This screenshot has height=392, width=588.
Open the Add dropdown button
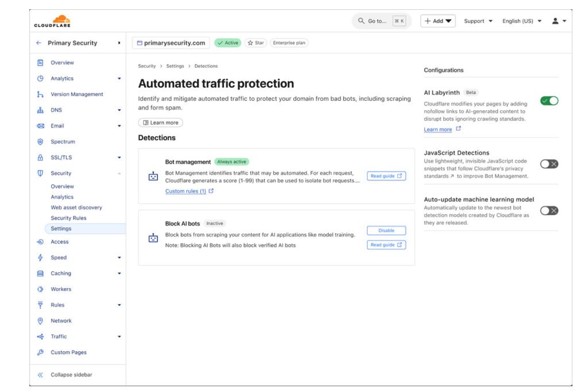(x=438, y=21)
